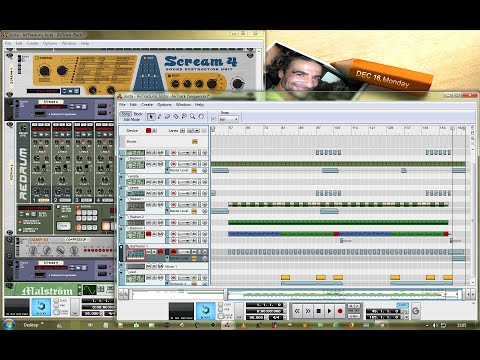Toggle the Click metronome checkbox in transport
This screenshot has width=480, height=360.
point(221,305)
